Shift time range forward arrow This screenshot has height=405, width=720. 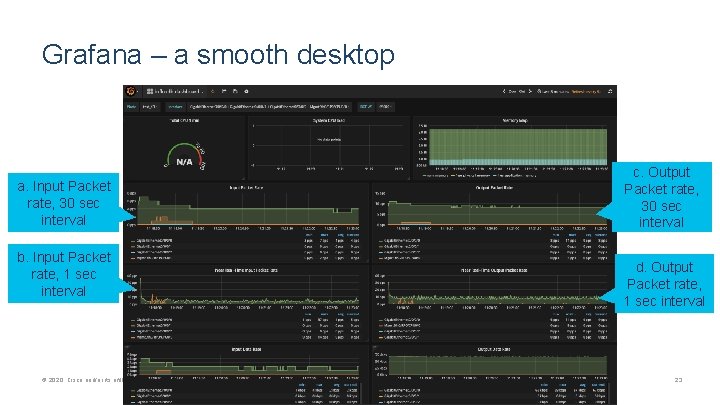coord(530,91)
